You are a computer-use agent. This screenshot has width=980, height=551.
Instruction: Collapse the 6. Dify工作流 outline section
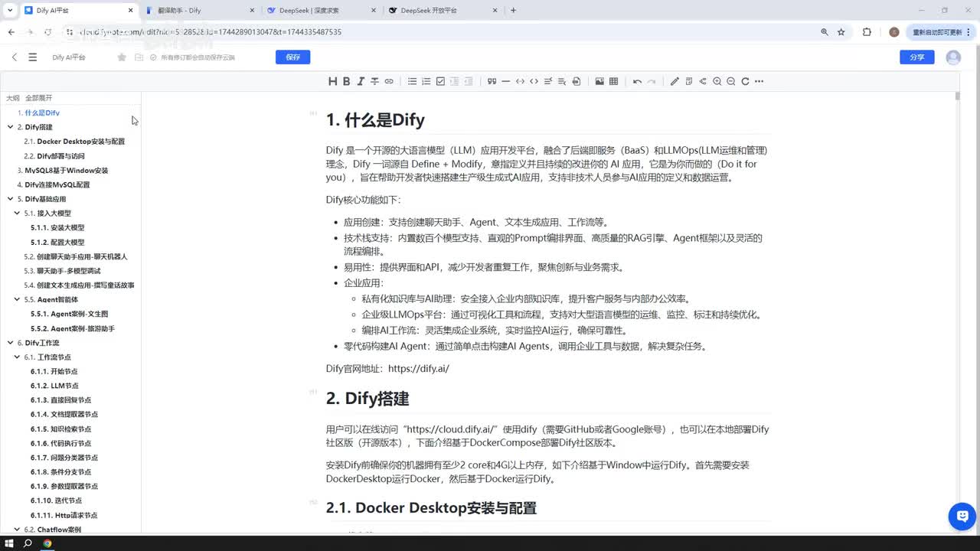click(10, 343)
